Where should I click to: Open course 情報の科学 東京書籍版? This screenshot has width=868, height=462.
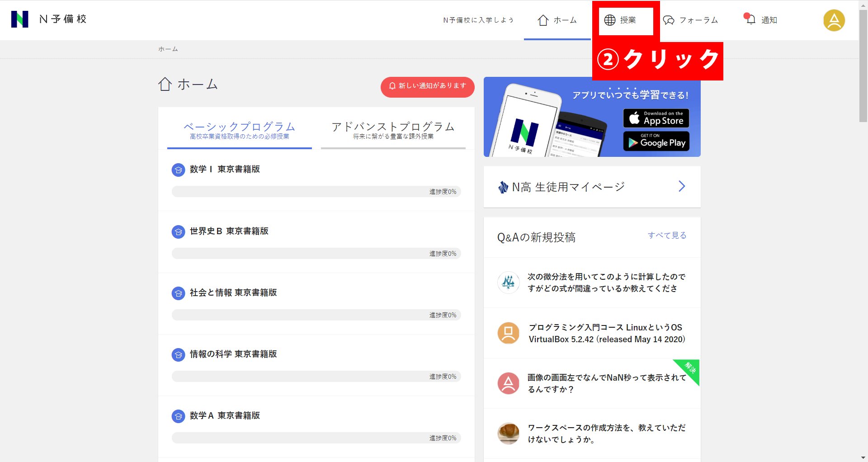click(x=233, y=354)
